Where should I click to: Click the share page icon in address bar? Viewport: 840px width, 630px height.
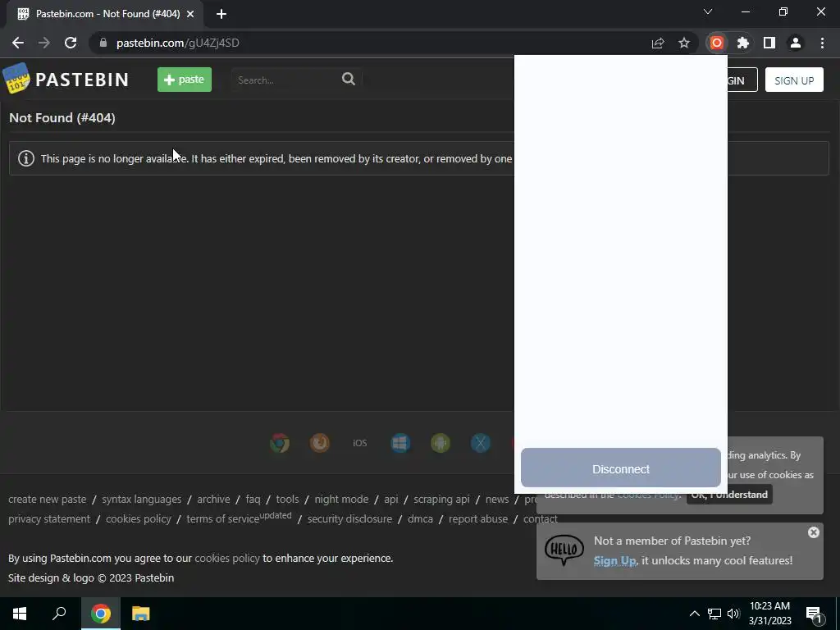point(658,43)
